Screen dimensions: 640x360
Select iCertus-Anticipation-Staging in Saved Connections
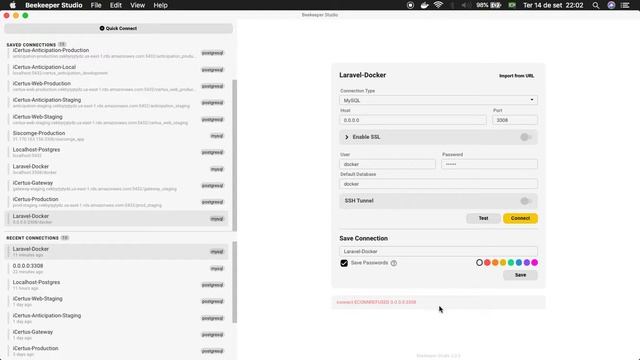pos(117,103)
